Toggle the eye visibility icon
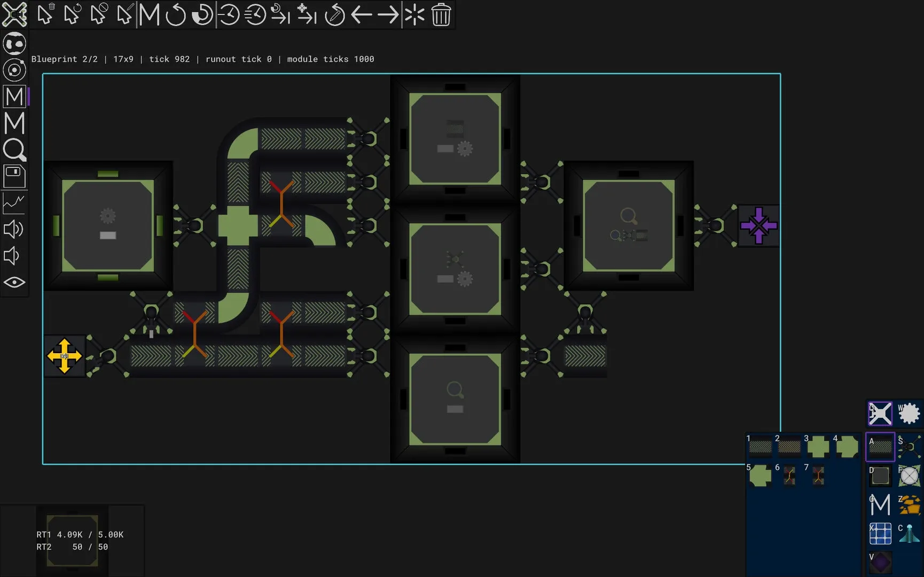924x577 pixels. coord(14,282)
